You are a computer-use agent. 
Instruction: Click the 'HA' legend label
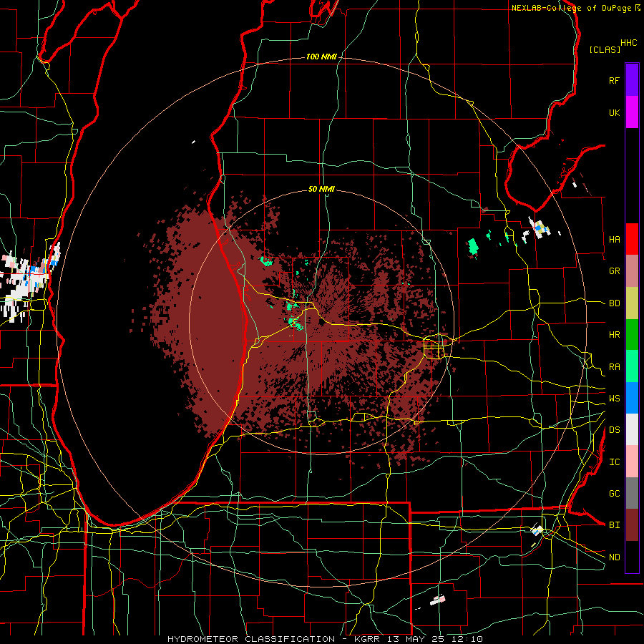[x=614, y=239]
